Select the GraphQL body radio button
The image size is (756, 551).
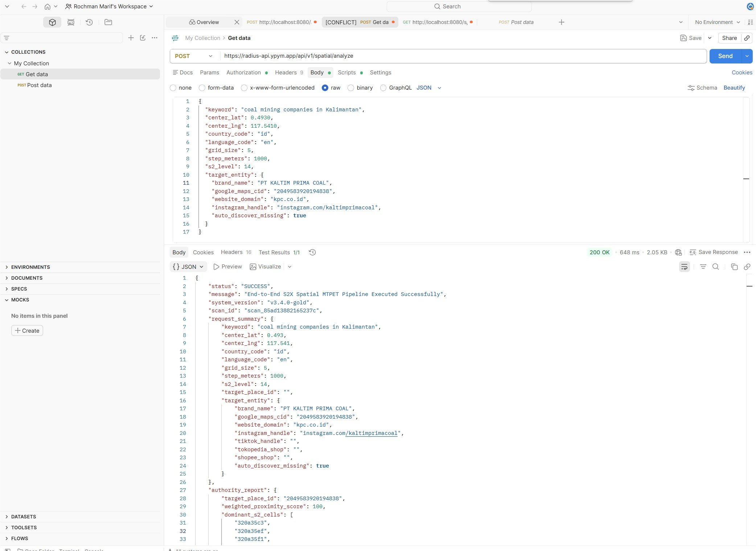[383, 88]
